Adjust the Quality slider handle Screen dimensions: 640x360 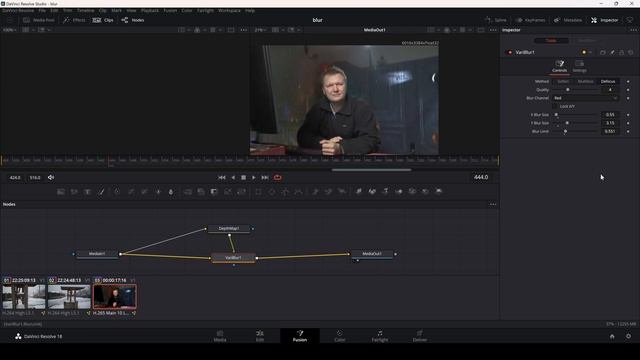[x=567, y=90]
